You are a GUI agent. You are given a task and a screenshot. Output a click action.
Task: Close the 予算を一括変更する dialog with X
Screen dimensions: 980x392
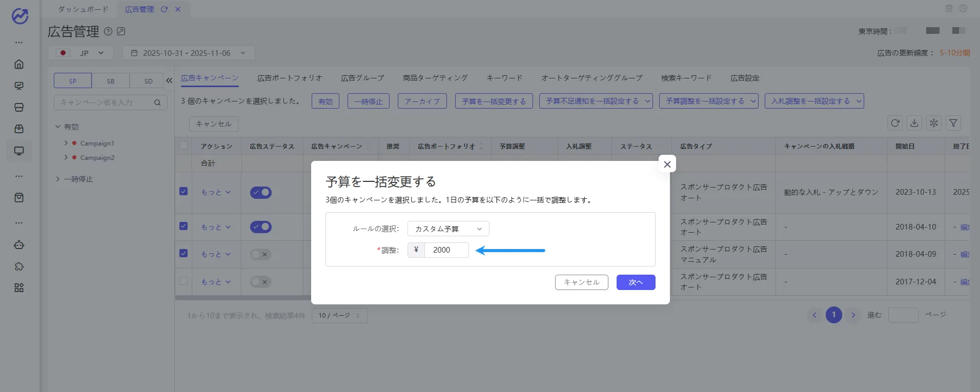pyautogui.click(x=667, y=164)
